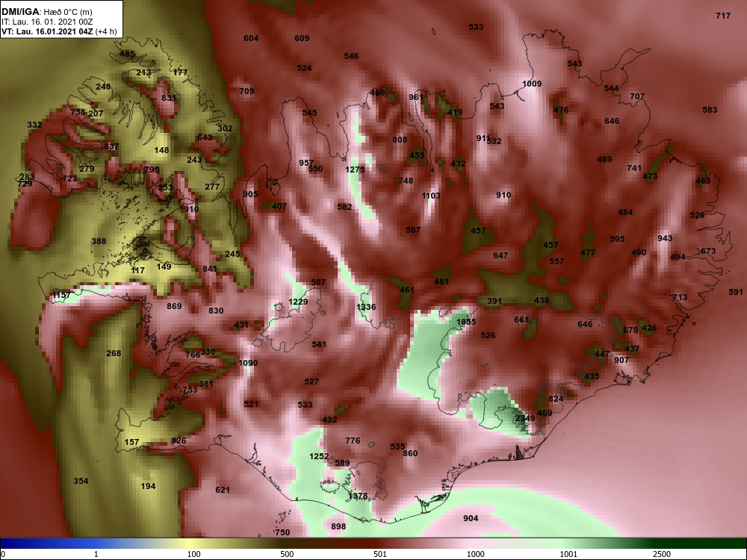Click the header title 'DMI/IGA: Hæð 0°C (m)'
This screenshot has height=560, width=747.
coord(46,12)
